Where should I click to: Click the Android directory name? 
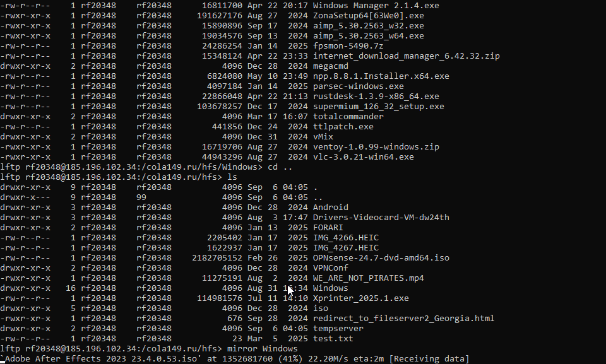click(x=330, y=208)
